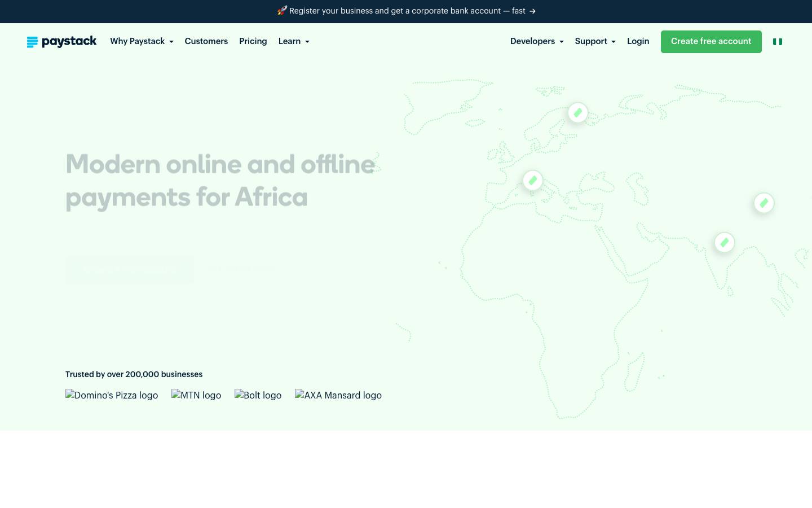The image size is (812, 508).
Task: Go to the Login page
Action: (x=638, y=42)
